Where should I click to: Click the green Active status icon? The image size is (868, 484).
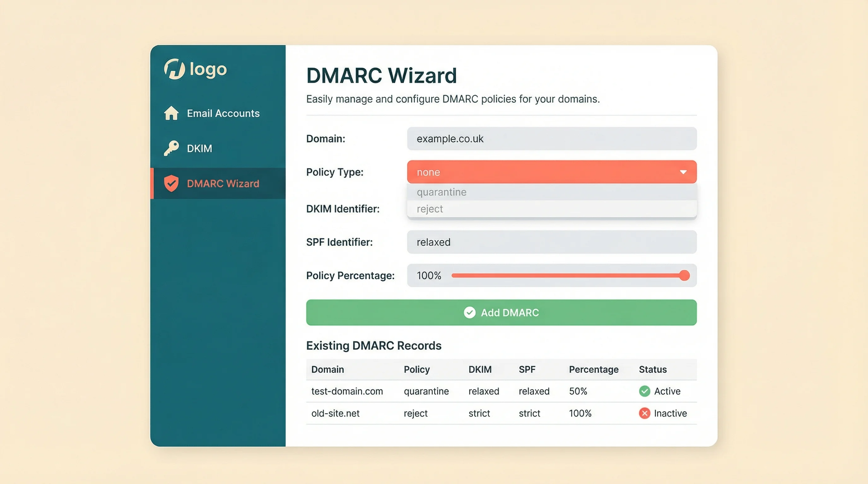tap(644, 391)
